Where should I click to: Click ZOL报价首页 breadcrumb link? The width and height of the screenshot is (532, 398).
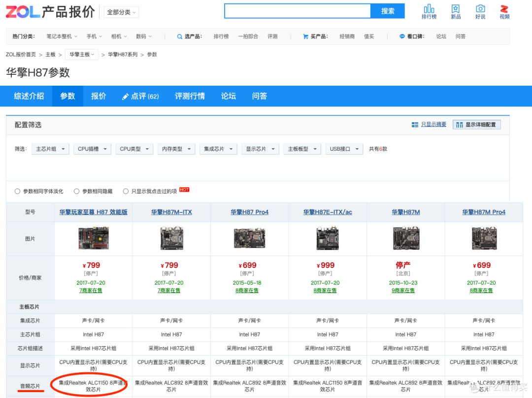[21, 55]
